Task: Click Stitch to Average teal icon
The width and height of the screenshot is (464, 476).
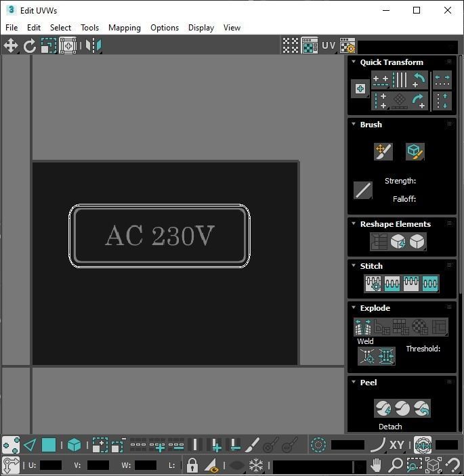Action: pyautogui.click(x=392, y=284)
